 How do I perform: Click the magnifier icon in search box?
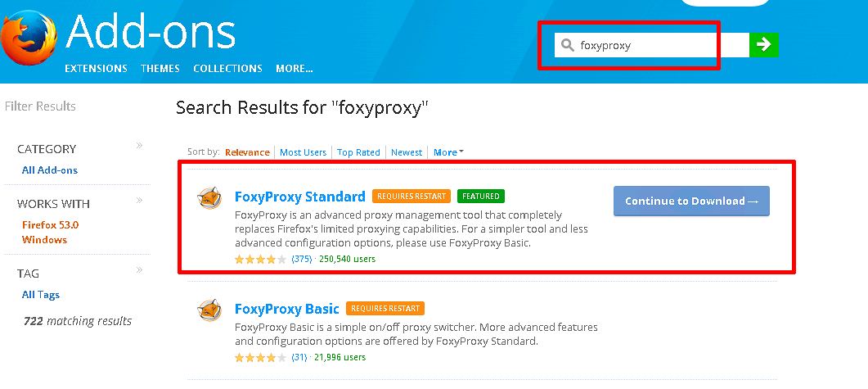(568, 45)
